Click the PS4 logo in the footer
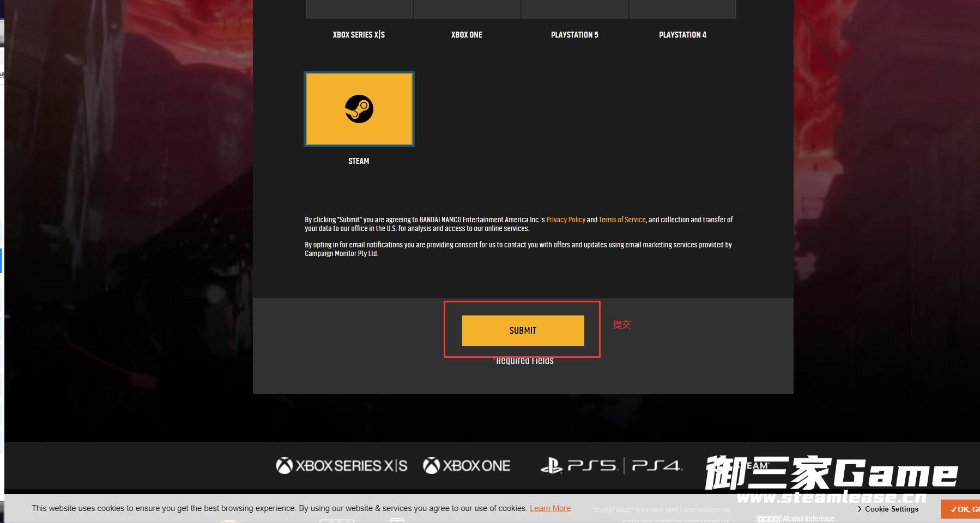The height and width of the screenshot is (523, 980). point(657,466)
